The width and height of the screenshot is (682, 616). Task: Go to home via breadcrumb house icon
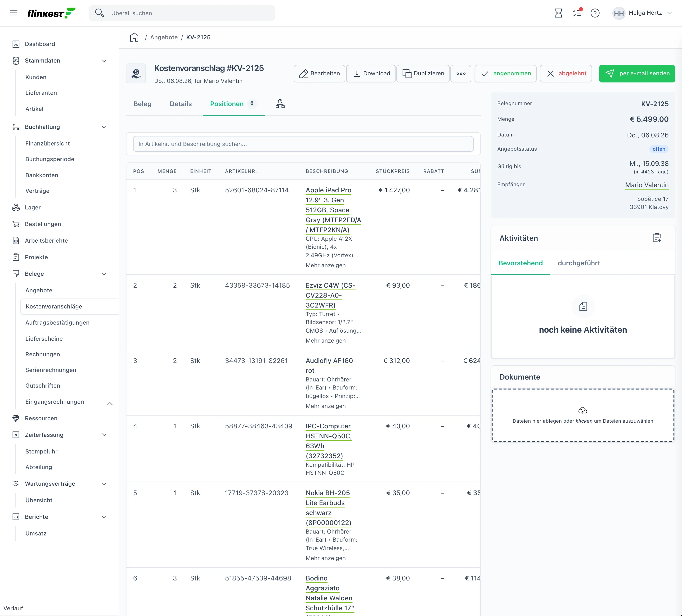(x=134, y=37)
